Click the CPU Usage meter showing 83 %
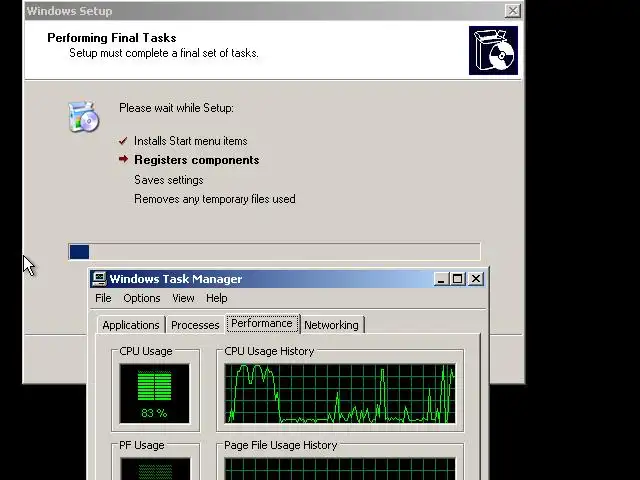Screen dimensions: 640x480 click(x=155, y=393)
